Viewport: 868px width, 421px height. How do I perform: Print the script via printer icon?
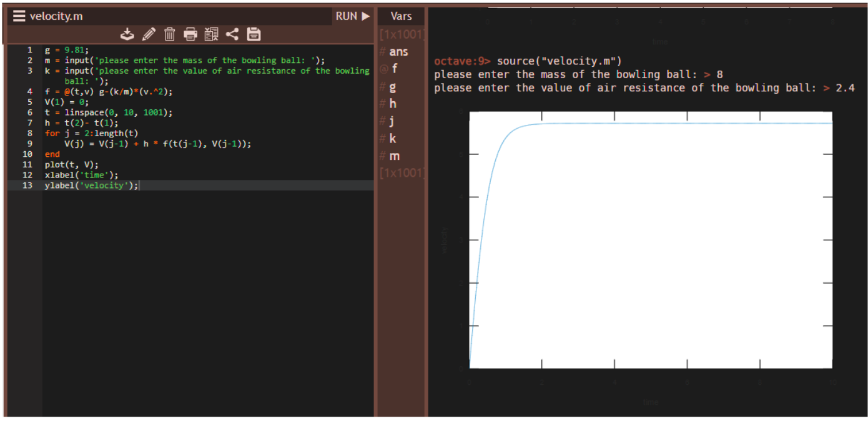[190, 34]
